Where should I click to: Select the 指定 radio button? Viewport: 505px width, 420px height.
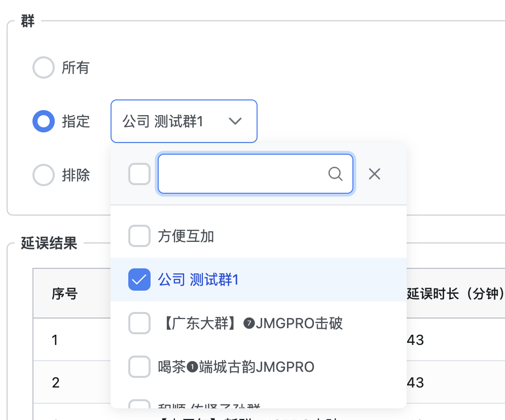click(x=44, y=121)
